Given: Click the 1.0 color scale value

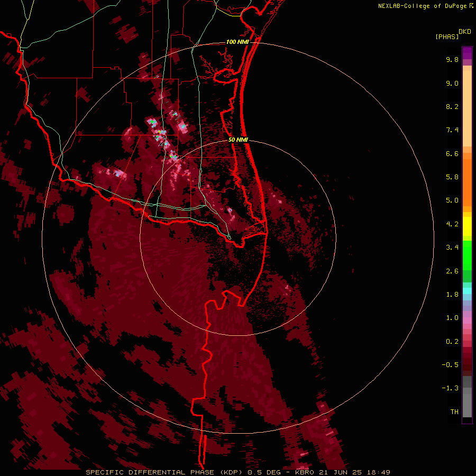Looking at the screenshot, I should (452, 318).
